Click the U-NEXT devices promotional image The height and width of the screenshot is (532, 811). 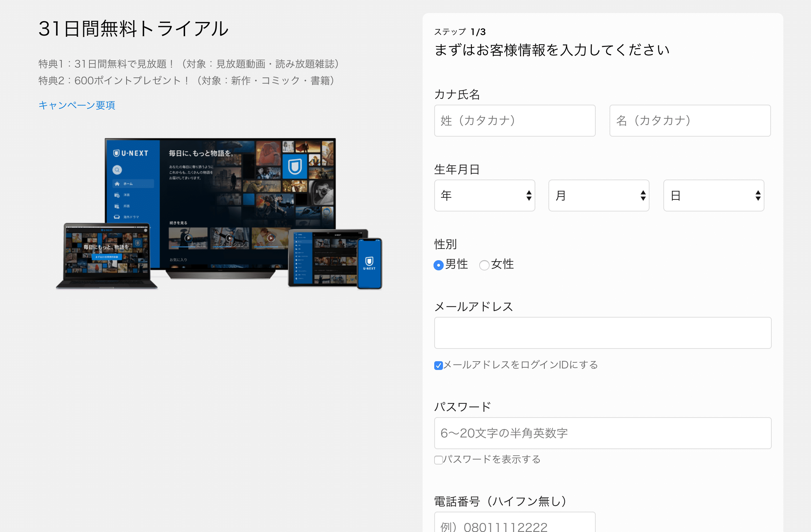coord(219,214)
